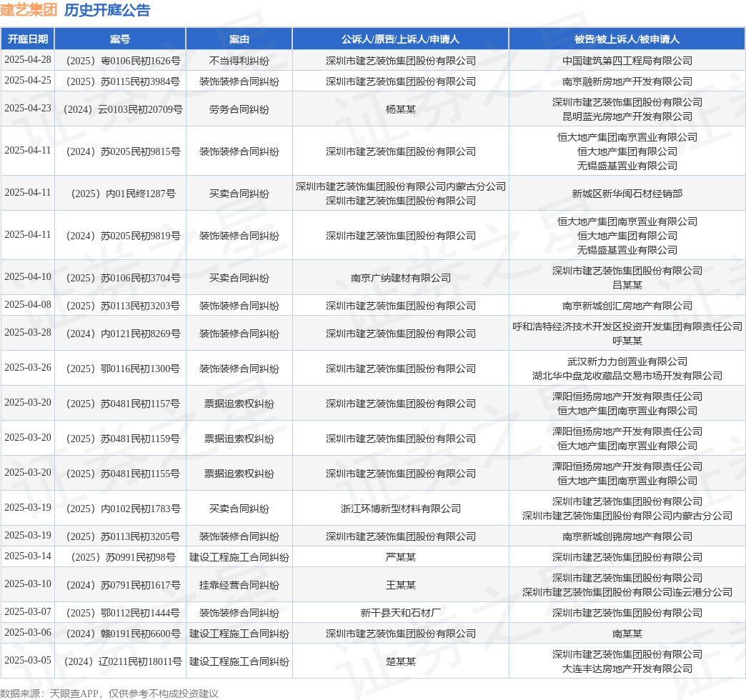Click the date 2025-03-10
746x700 pixels.
point(28,584)
